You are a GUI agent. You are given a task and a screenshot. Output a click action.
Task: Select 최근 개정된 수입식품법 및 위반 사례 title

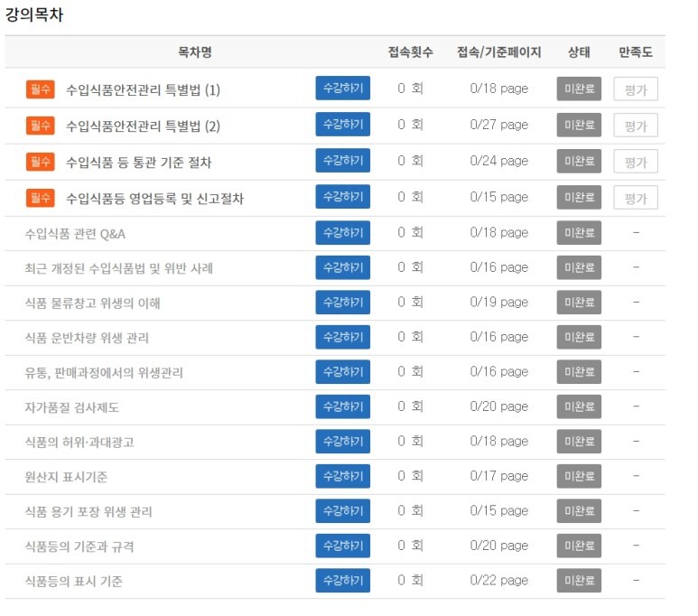119,268
